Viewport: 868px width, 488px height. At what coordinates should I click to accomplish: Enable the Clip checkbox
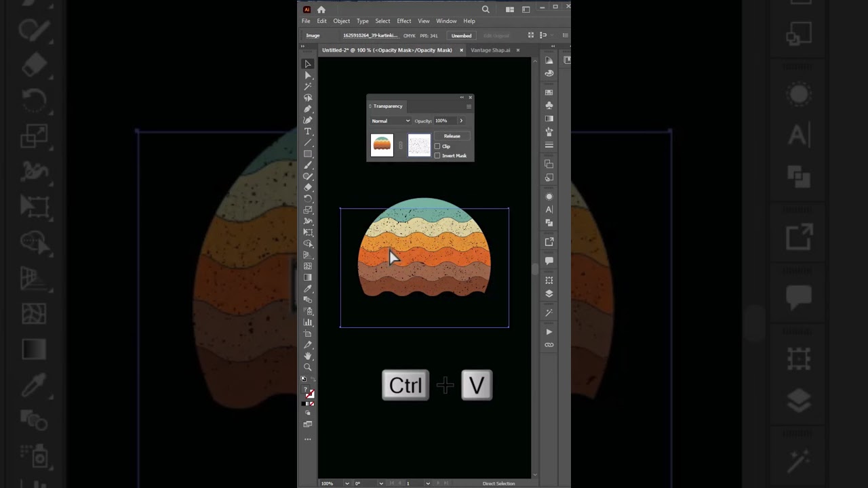[437, 146]
